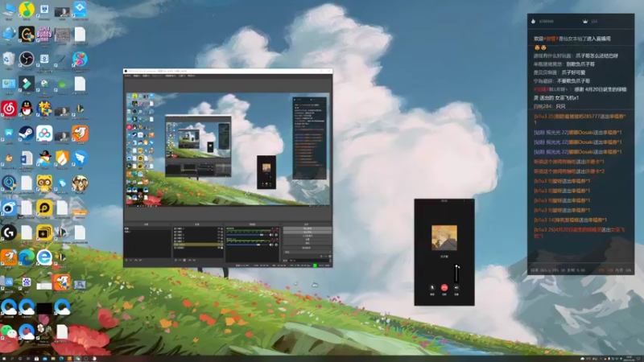Viewport: 644px width, 362px height.
Task: Click Studio Mode in OBS controls
Action: (x=308, y=236)
